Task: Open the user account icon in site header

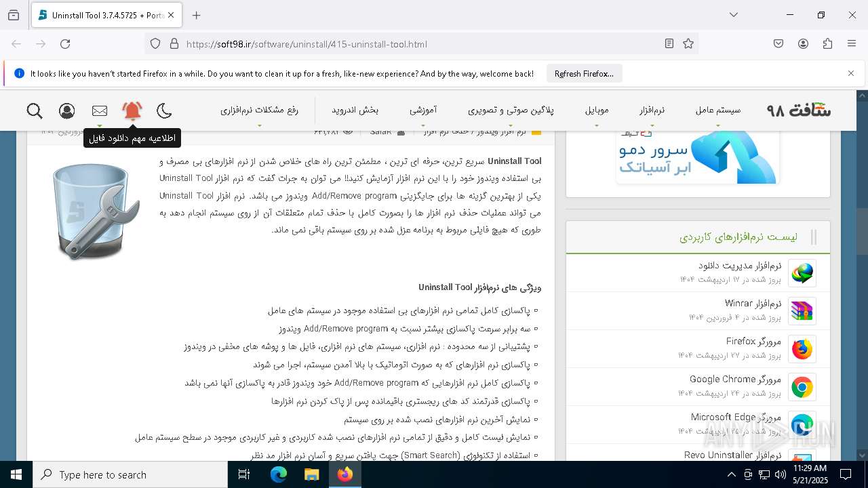Action: (66, 110)
